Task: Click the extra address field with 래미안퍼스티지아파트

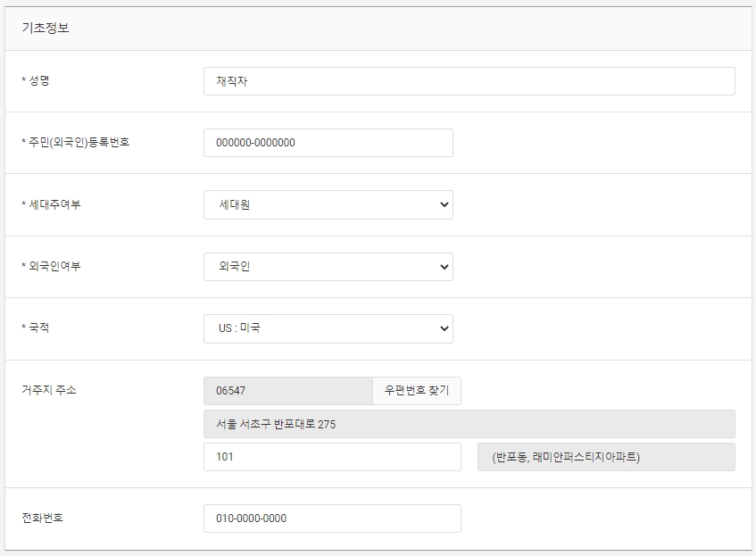Action: pyautogui.click(x=606, y=457)
